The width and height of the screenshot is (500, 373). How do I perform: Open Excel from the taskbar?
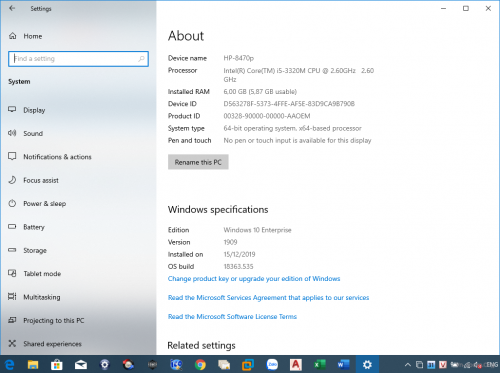(x=320, y=364)
